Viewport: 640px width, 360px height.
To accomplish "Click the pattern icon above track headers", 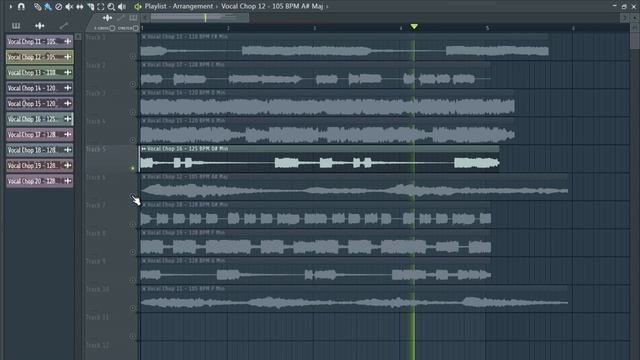I will tap(133, 18).
